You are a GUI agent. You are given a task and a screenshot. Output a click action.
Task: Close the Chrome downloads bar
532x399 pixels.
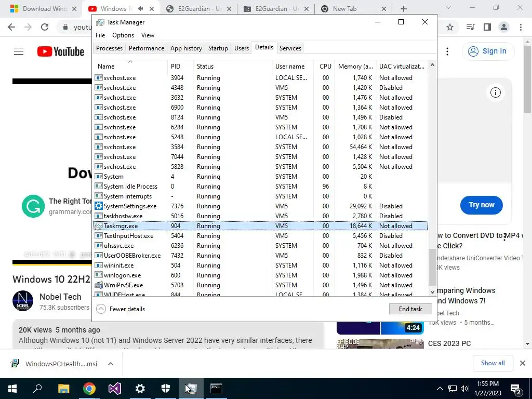tap(523, 363)
